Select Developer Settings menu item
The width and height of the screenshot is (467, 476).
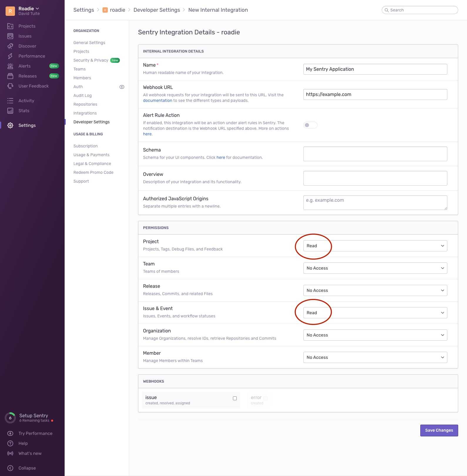point(91,122)
